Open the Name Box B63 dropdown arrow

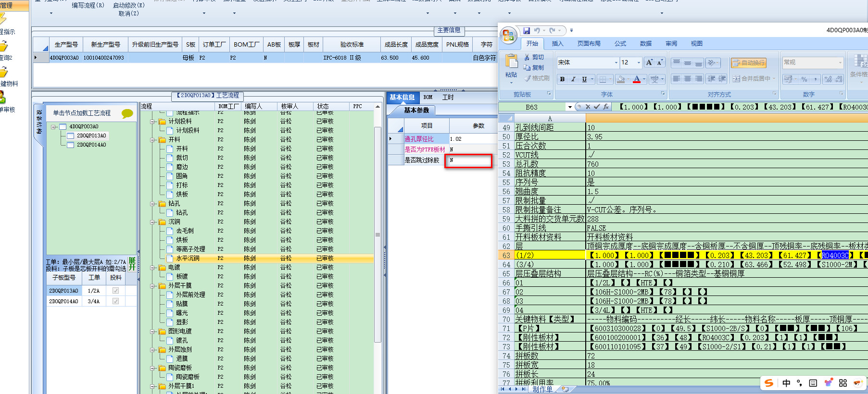click(x=570, y=107)
